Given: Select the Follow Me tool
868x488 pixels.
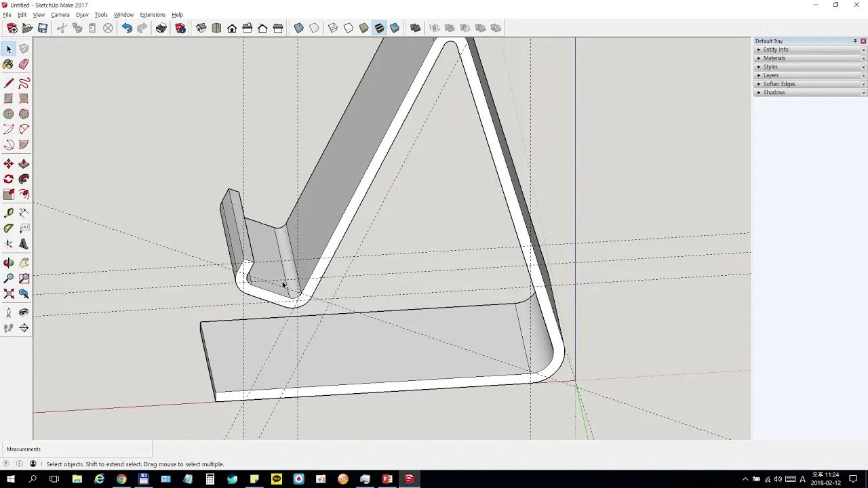Looking at the screenshot, I should click(x=24, y=180).
